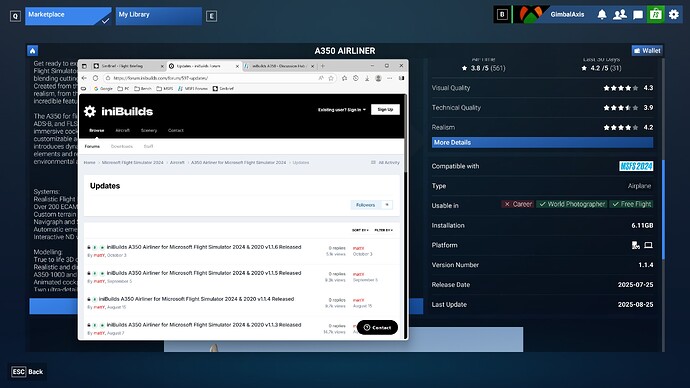Open a new browser tab with plus

323,66
